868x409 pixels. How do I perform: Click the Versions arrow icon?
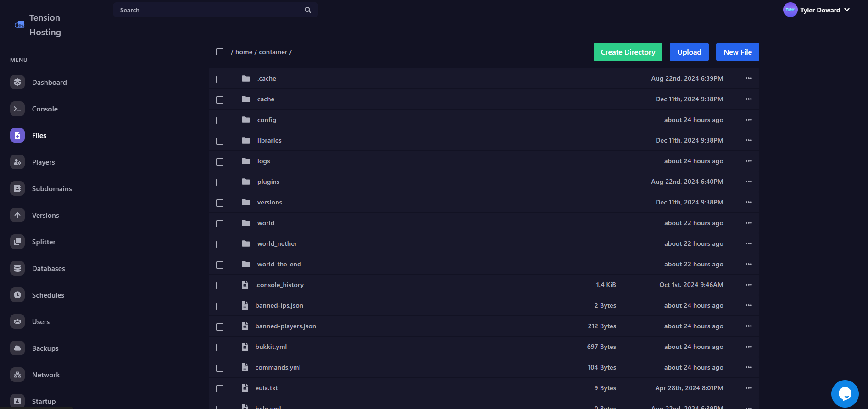coord(17,215)
